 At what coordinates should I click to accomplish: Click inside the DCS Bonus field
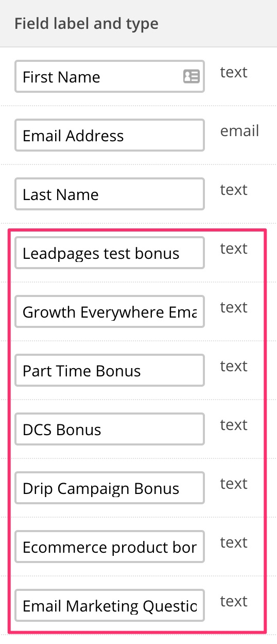110,430
